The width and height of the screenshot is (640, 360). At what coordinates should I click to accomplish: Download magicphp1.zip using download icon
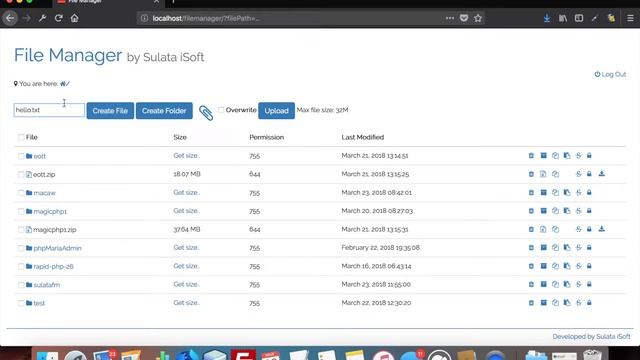coord(602,229)
